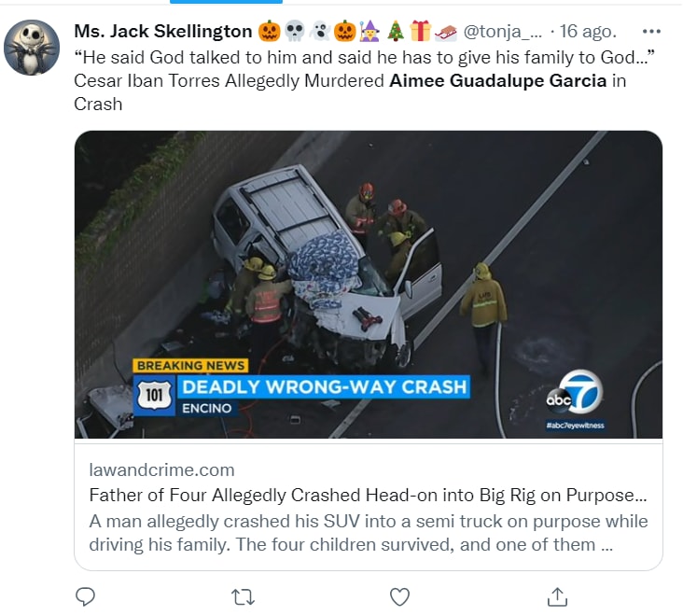Open the "Father of Four Allegedly Crashed" headline
The height and width of the screenshot is (616, 683).
click(x=368, y=495)
